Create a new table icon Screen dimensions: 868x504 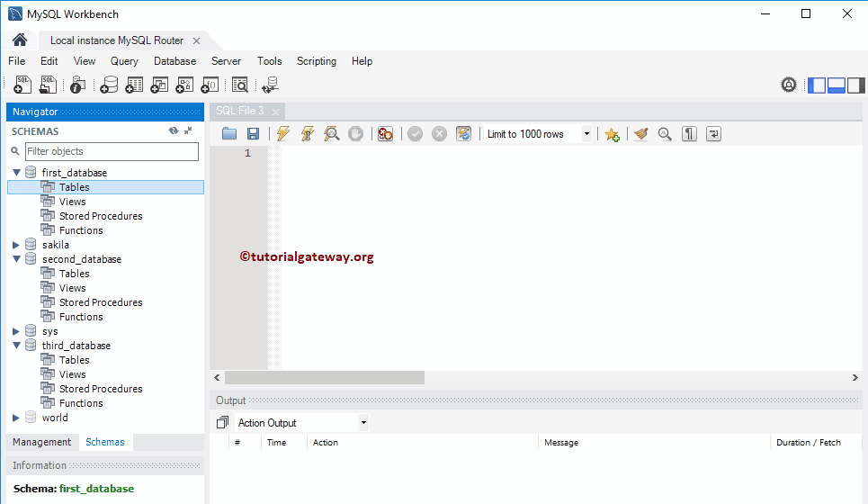[134, 85]
